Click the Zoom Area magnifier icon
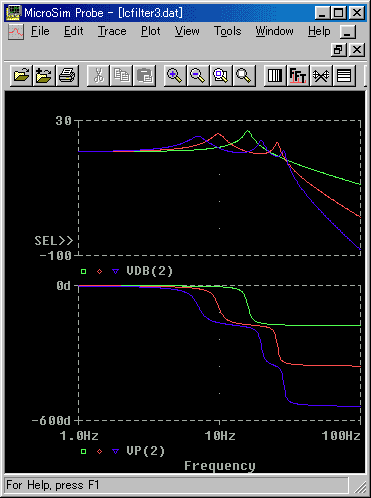The width and height of the screenshot is (371, 498). tap(221, 75)
